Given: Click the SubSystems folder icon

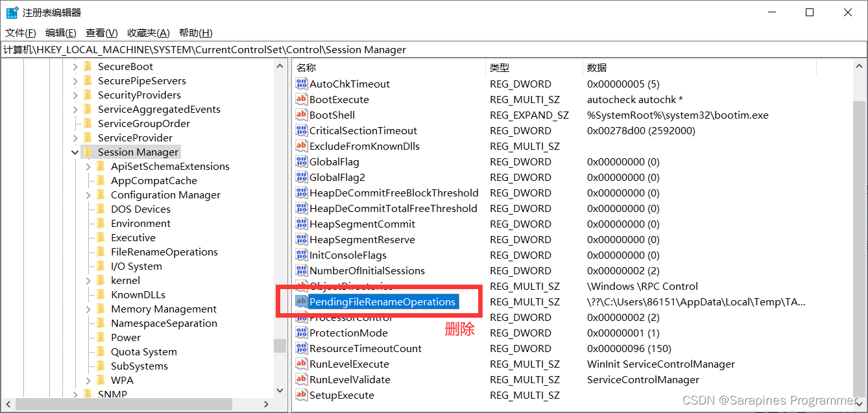Looking at the screenshot, I should point(101,366).
